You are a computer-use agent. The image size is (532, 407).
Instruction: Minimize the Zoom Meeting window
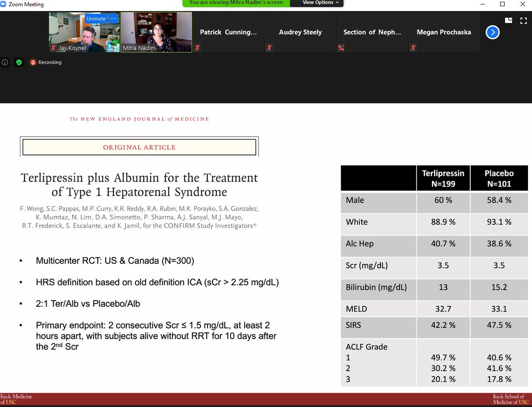pos(482,4)
